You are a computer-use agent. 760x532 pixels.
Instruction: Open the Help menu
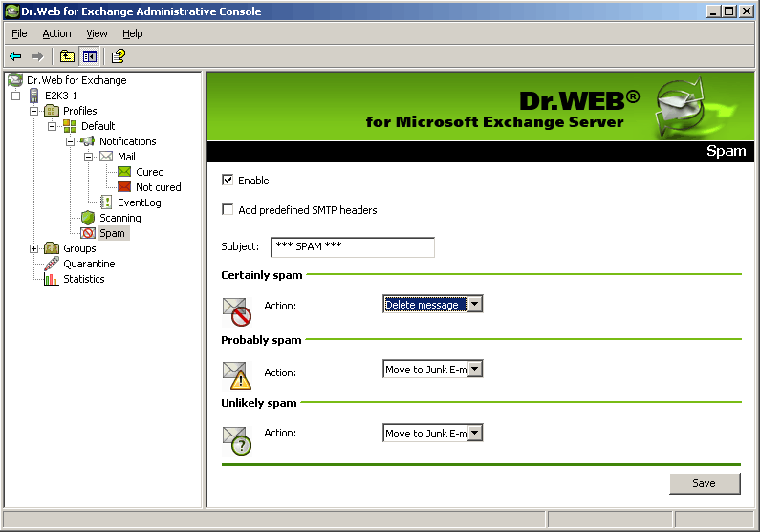[x=132, y=33]
